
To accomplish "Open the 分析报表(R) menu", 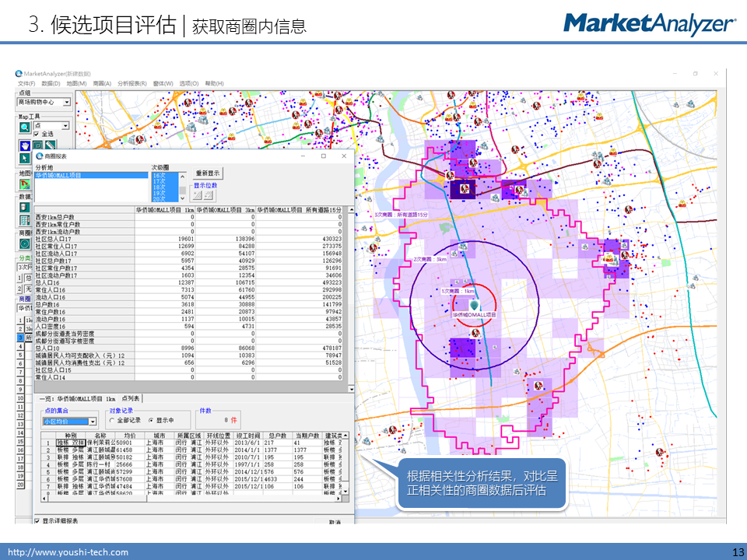I will pos(132,83).
